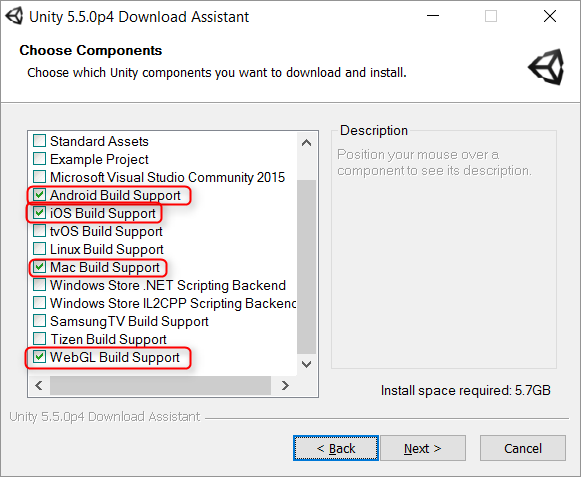Click horizontal scroll right arrow
Viewport: 581px width, 477px height.
(285, 385)
